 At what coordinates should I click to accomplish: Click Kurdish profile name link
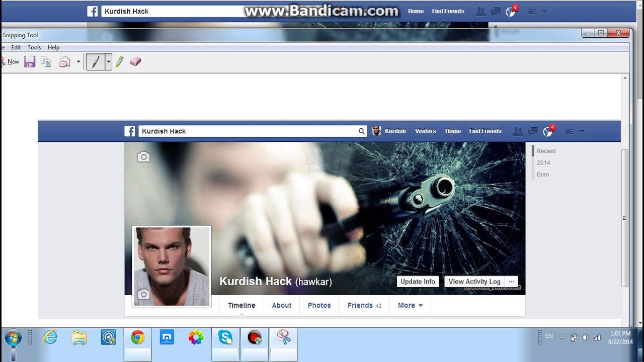pyautogui.click(x=395, y=131)
